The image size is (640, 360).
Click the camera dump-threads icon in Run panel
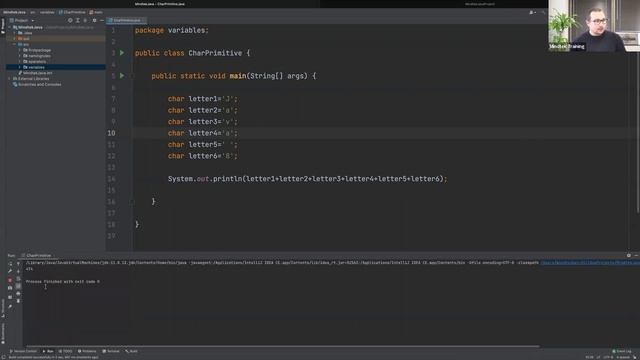coord(10,288)
